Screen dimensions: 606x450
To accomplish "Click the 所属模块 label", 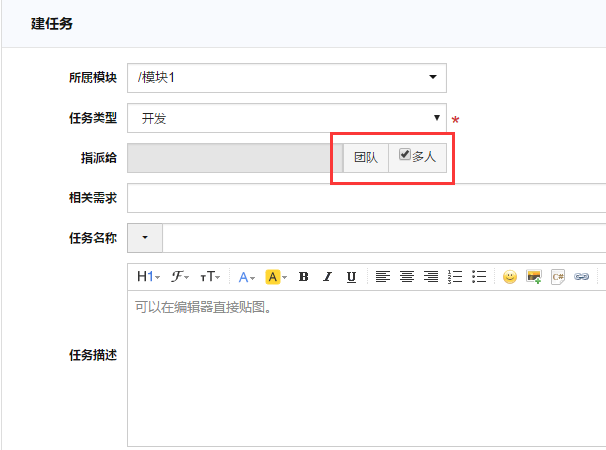I will click(x=93, y=78).
